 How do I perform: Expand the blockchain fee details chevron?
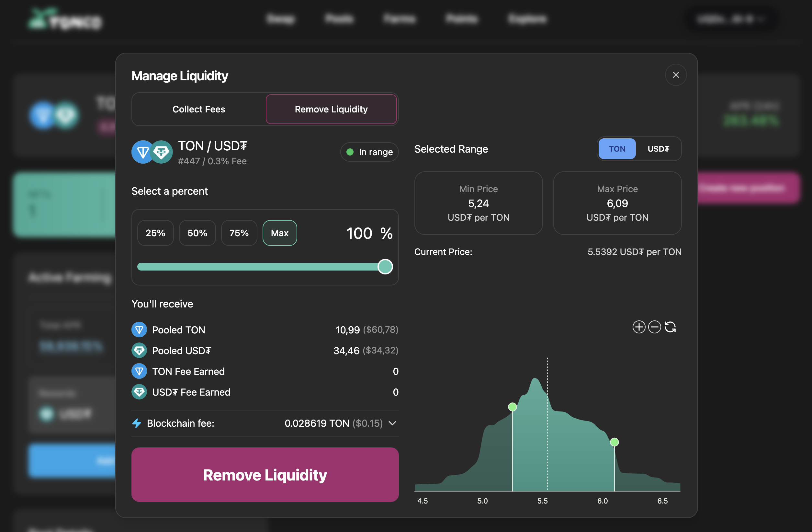392,423
